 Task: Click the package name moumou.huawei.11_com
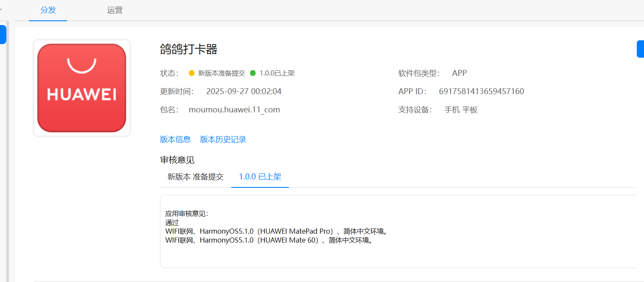(x=234, y=110)
